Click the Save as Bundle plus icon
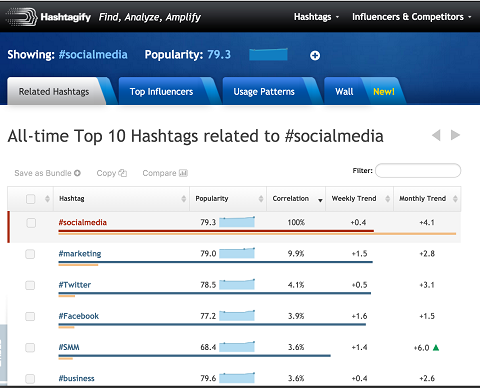 pyautogui.click(x=77, y=173)
